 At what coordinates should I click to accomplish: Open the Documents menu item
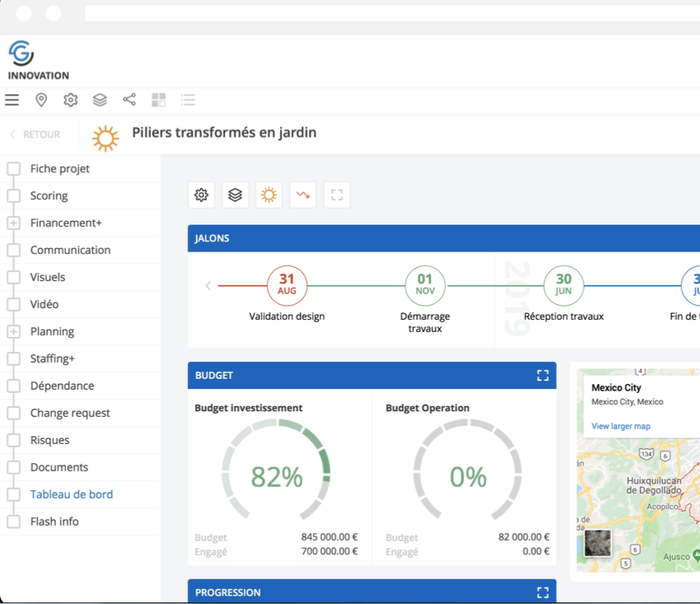[x=59, y=467]
